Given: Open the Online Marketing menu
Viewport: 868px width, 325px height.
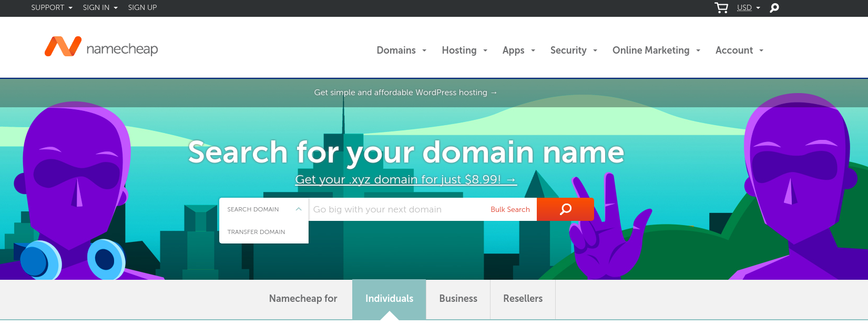Looking at the screenshot, I should click(x=657, y=50).
